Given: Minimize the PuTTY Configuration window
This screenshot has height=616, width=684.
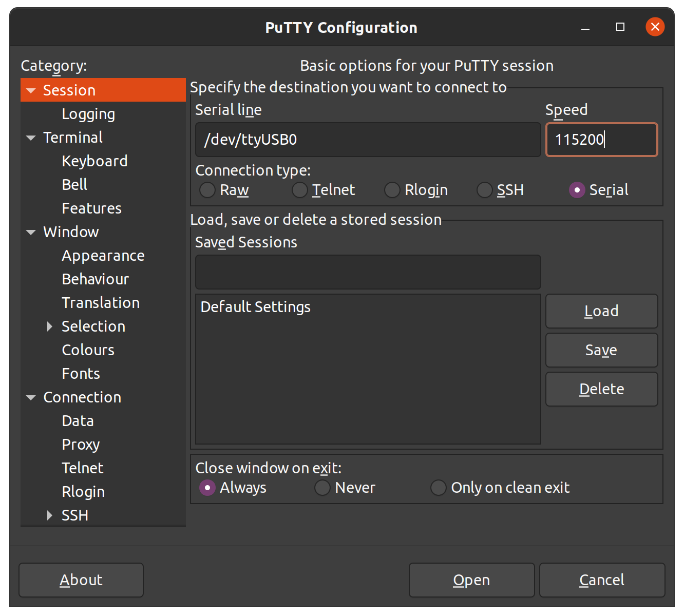Looking at the screenshot, I should click(x=585, y=27).
